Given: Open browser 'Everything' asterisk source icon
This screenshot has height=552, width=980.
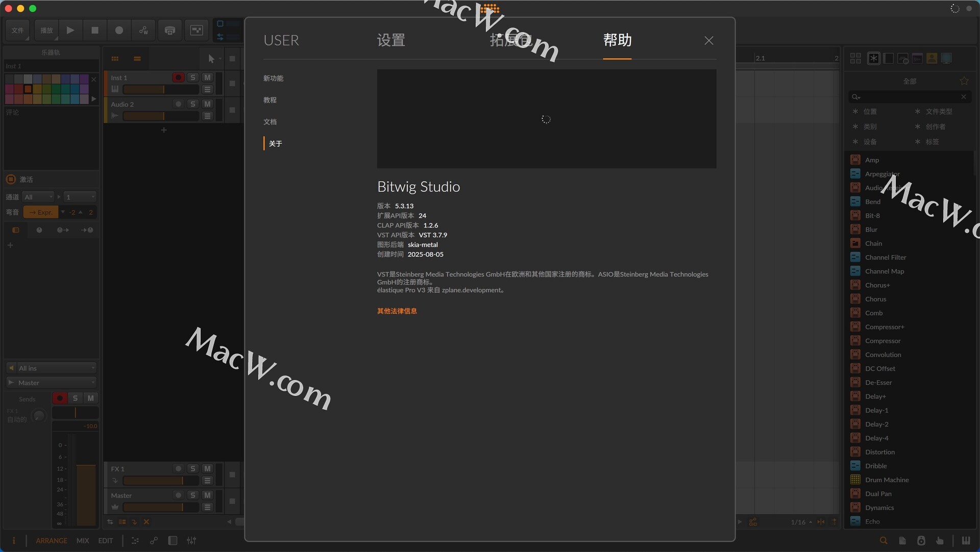Looking at the screenshot, I should [874, 58].
